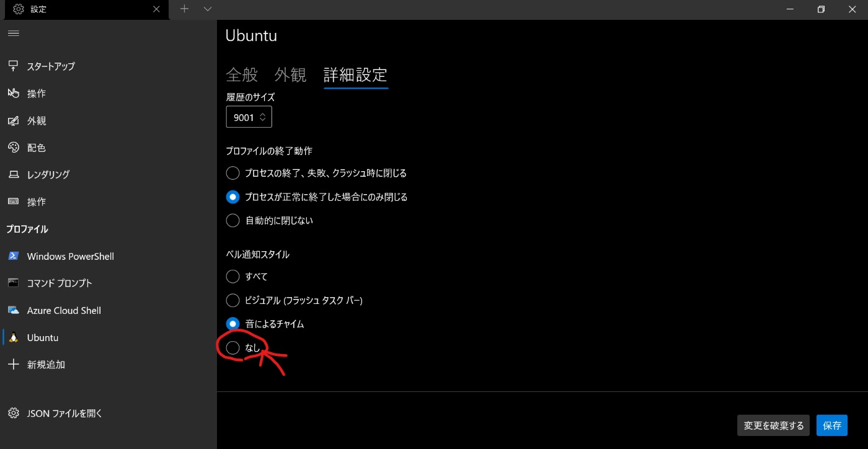Click the 新規追加 plus icon
This screenshot has height=449, width=868.
(14, 364)
